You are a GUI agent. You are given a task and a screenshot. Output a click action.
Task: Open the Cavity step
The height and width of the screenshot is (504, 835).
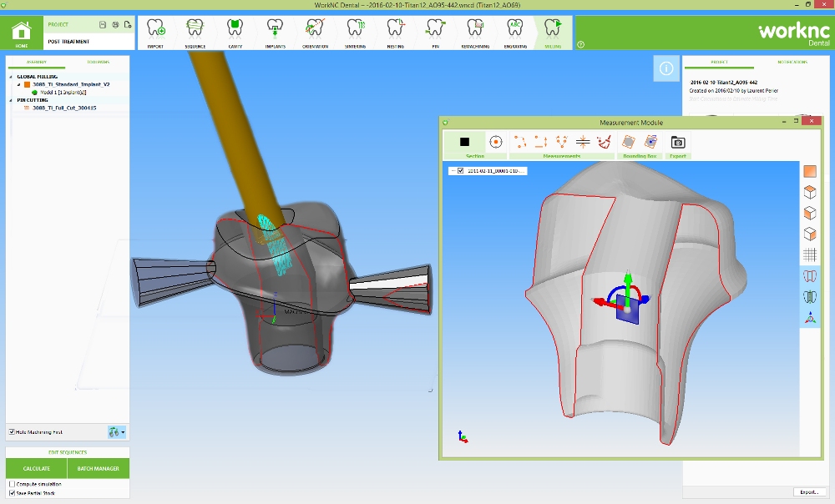click(235, 28)
